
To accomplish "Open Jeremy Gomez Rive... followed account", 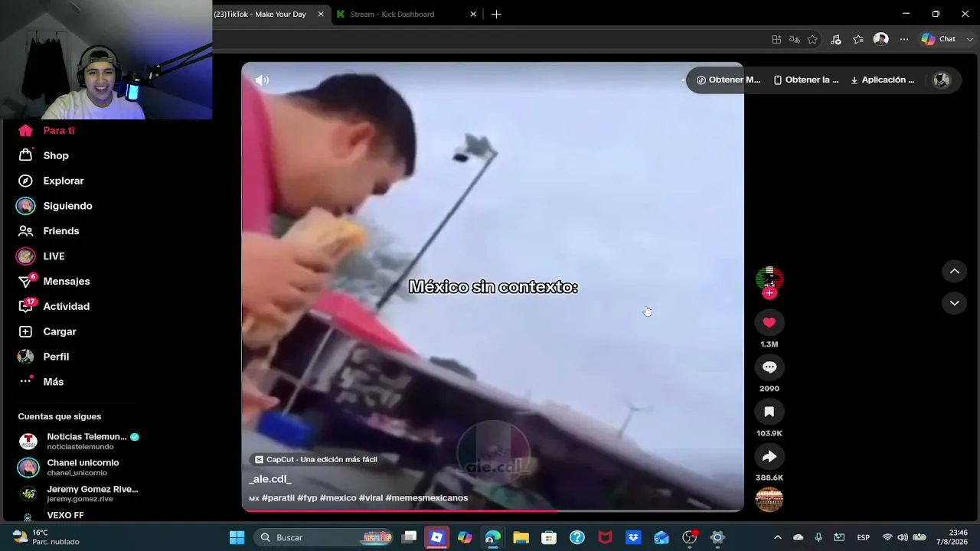I will 77,494.
